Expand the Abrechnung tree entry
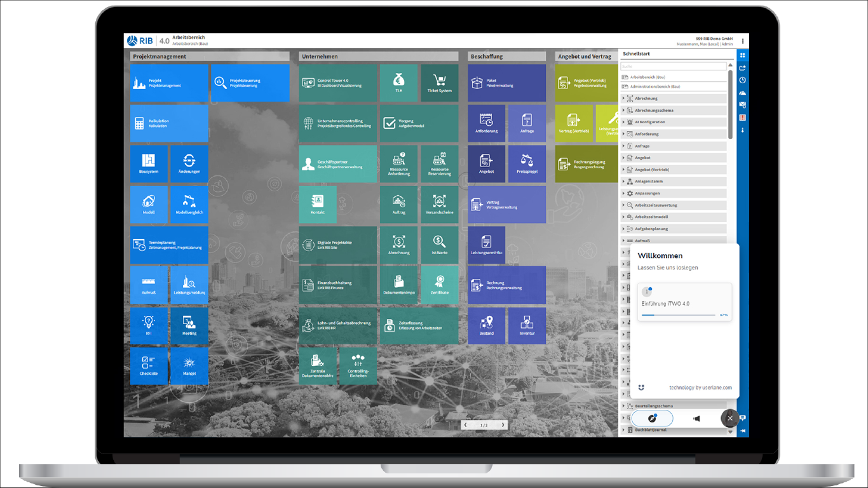868x488 pixels. [x=623, y=98]
